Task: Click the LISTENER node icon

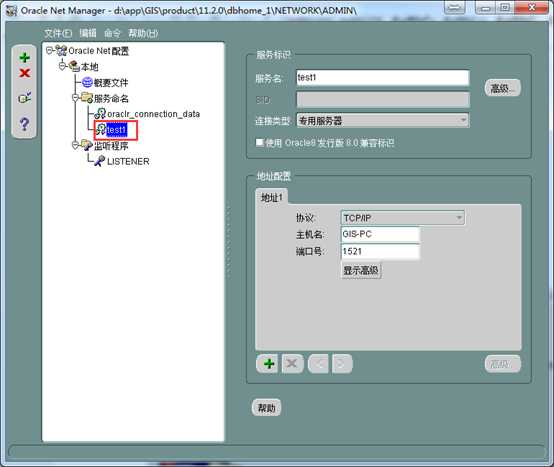Action: [x=100, y=161]
